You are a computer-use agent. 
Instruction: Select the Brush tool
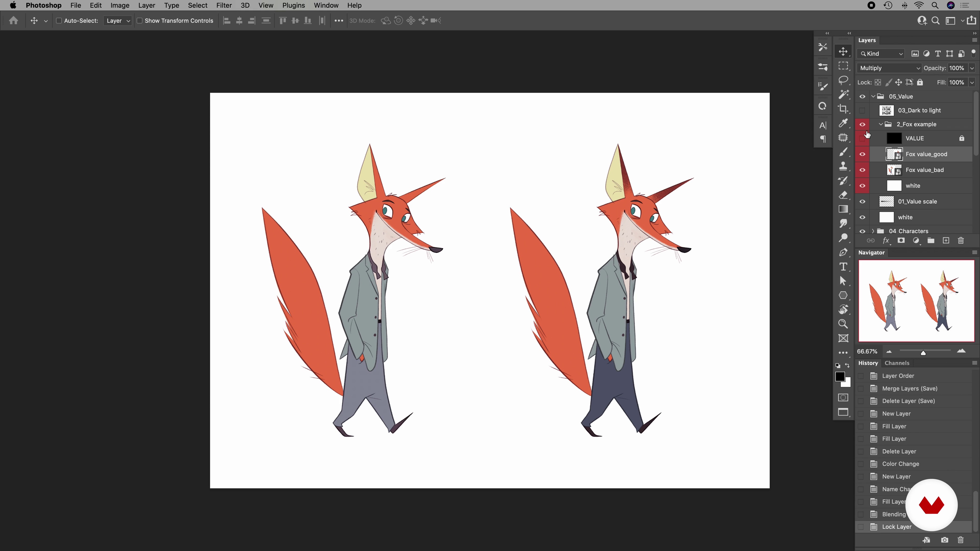843,152
